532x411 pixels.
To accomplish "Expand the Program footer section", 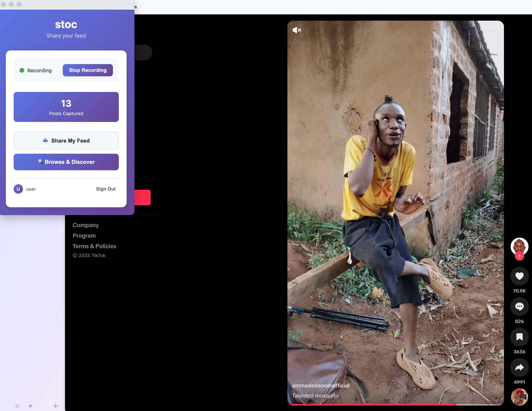I will [x=84, y=235].
